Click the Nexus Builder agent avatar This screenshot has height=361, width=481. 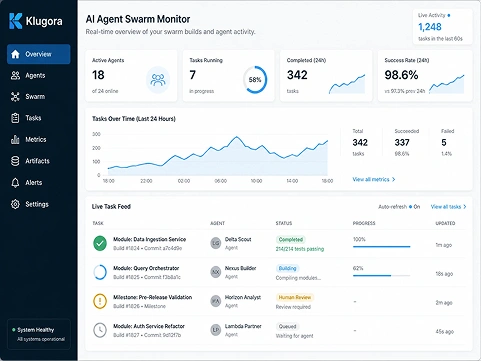tap(216, 272)
